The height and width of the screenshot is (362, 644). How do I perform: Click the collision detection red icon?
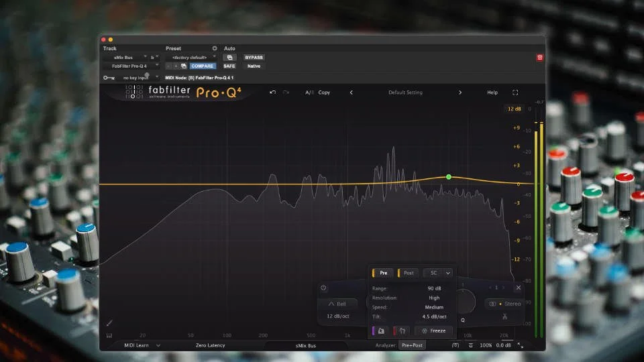pyautogui.click(x=401, y=330)
